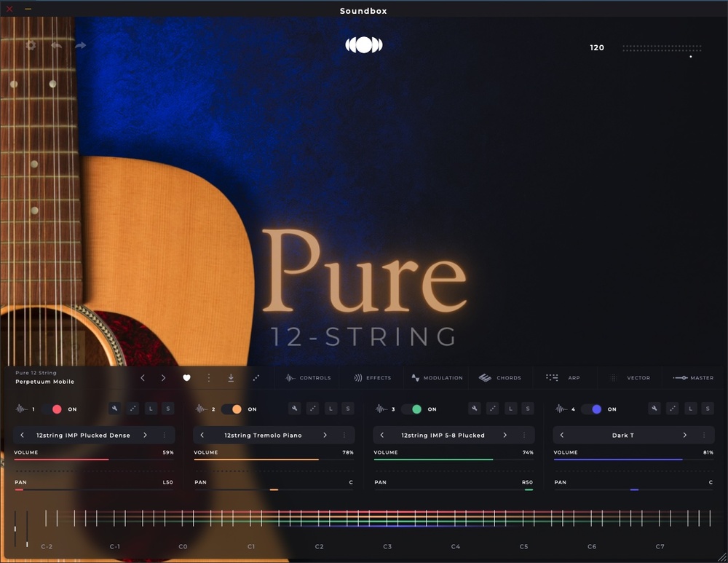Open layer 3 wrench edit settings
Screen dimensions: 728x563
(x=475, y=409)
